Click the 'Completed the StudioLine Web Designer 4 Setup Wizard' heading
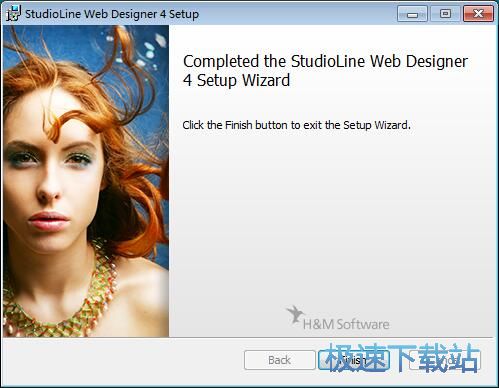 pyautogui.click(x=325, y=71)
